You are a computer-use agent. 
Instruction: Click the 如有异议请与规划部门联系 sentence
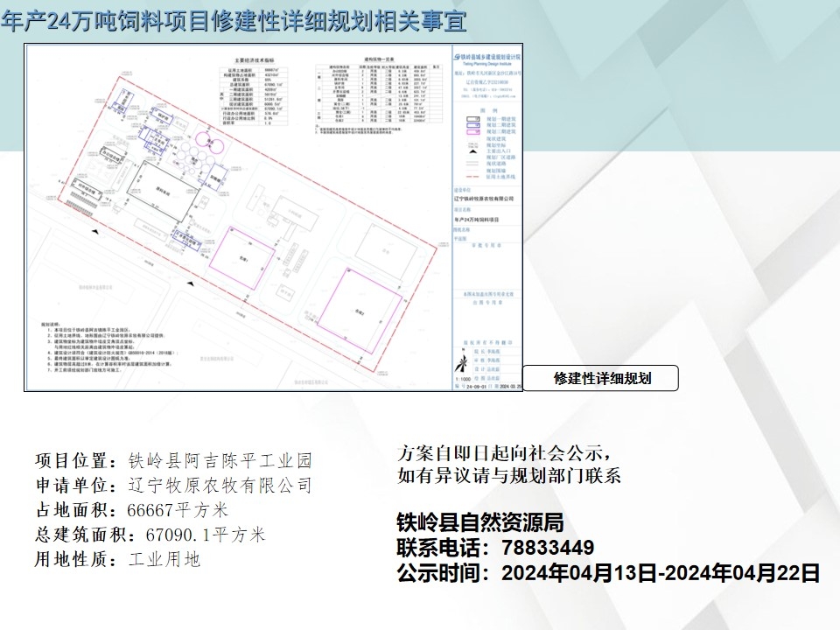[x=509, y=476]
